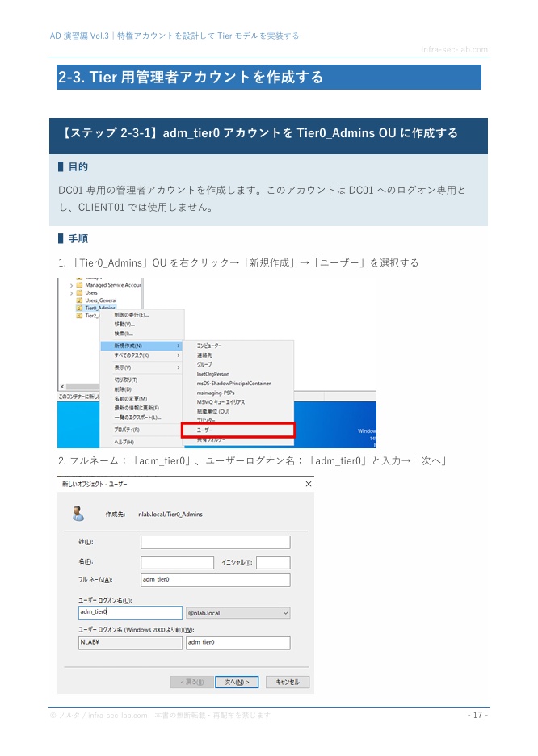Close the 新しいオブジェクト - ユーザー dialog
Image resolution: width=538 pixels, height=756 pixels.
click(x=309, y=484)
